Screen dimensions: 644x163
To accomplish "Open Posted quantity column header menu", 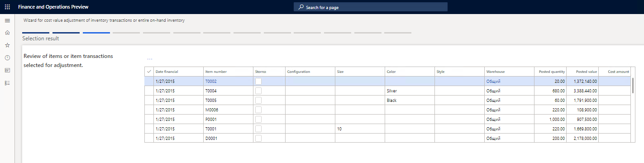I will [550, 72].
